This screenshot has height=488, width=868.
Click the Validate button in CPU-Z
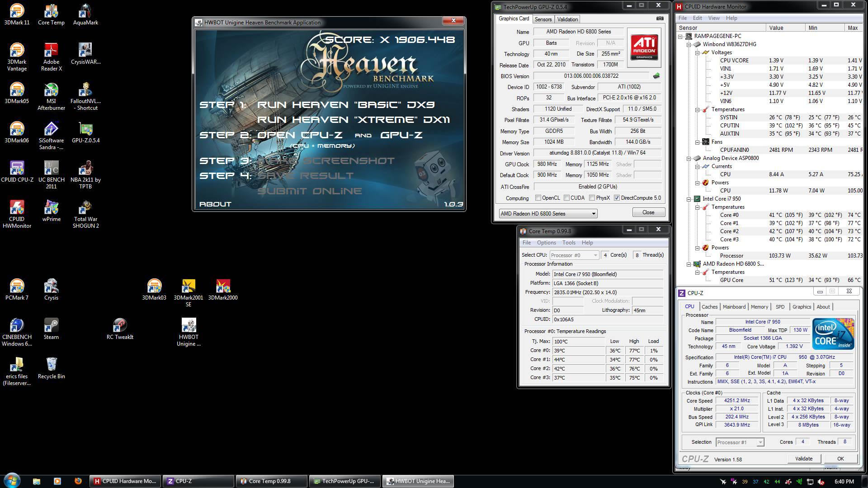pyautogui.click(x=804, y=459)
